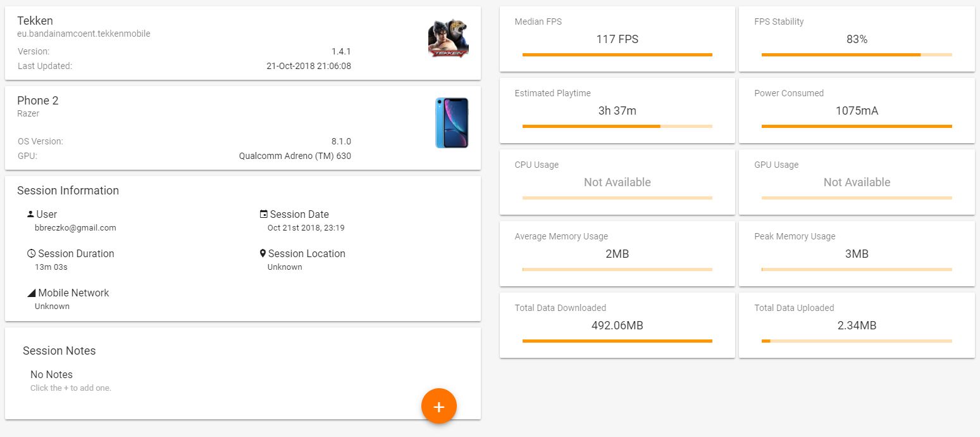Click the Median FPS progress bar
This screenshot has height=437, width=980.
[617, 55]
